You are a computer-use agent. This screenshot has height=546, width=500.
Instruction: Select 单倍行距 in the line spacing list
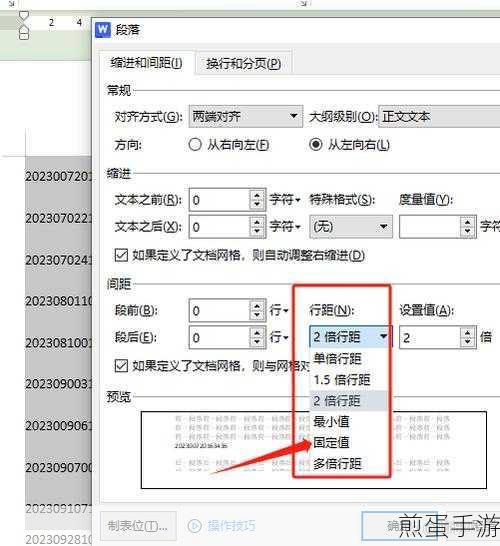348,359
